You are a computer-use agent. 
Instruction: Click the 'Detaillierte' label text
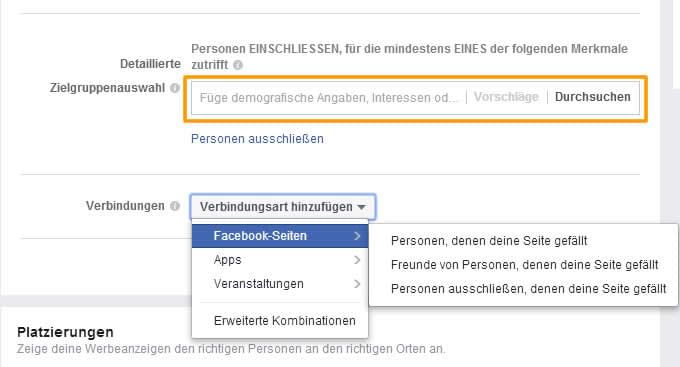(150, 64)
